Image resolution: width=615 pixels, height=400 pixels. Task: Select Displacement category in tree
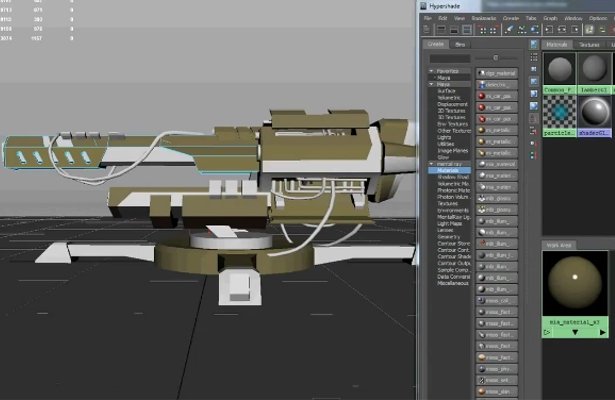tap(453, 104)
